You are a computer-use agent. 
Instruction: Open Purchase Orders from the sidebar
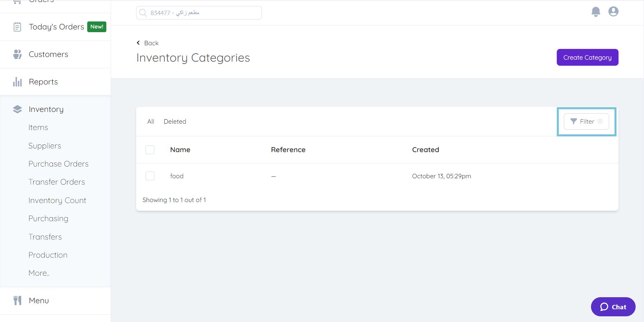pos(58,164)
